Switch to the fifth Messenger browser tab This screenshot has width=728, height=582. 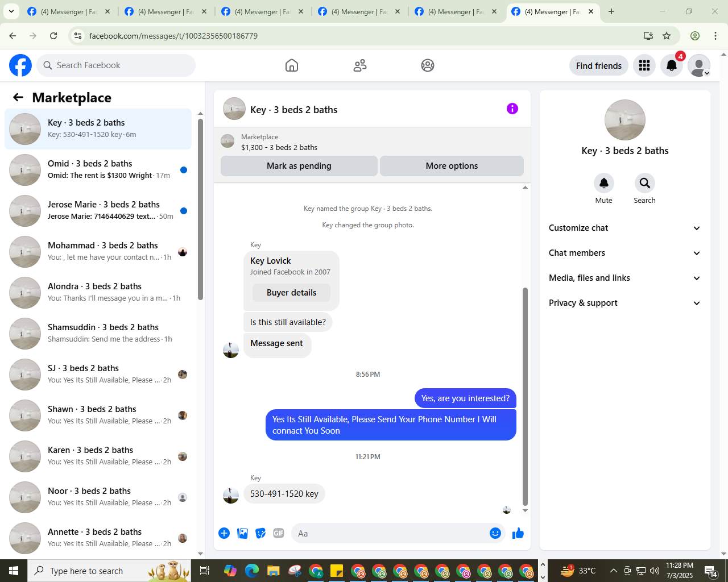(x=456, y=11)
